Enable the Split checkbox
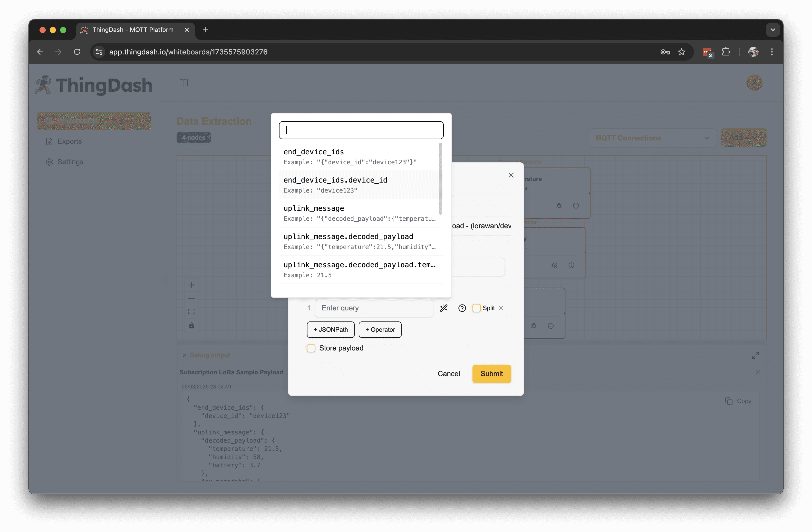This screenshot has width=812, height=532. [476, 308]
